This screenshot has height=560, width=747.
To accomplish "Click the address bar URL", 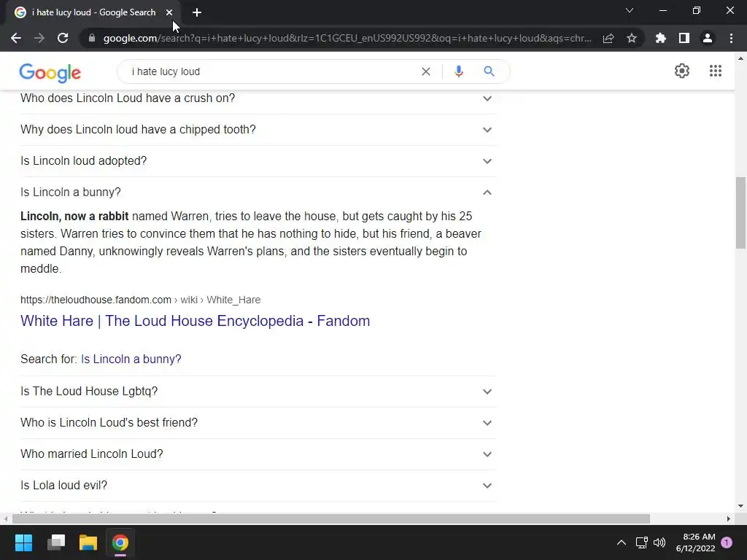I will (347, 38).
